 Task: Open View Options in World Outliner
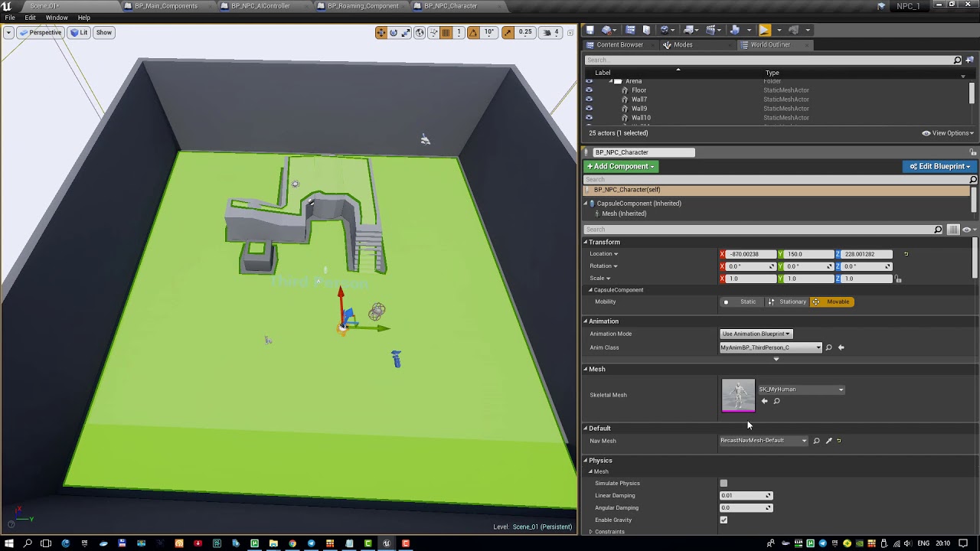[948, 133]
